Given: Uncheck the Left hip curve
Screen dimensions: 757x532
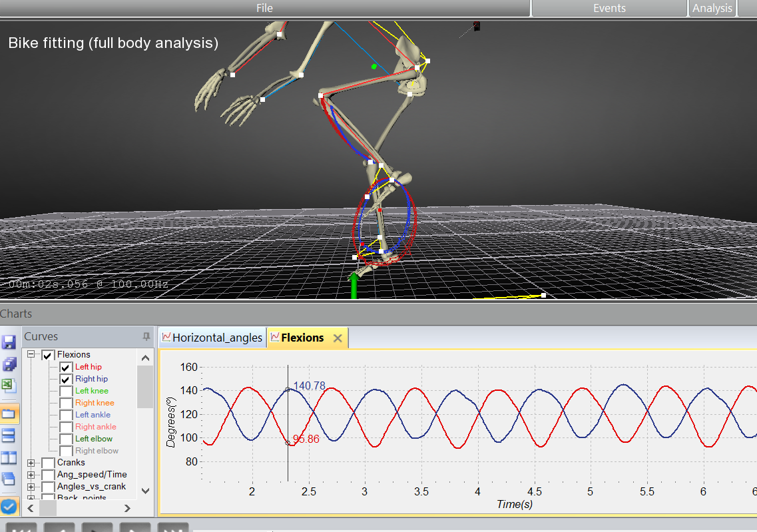Looking at the screenshot, I should click(66, 367).
